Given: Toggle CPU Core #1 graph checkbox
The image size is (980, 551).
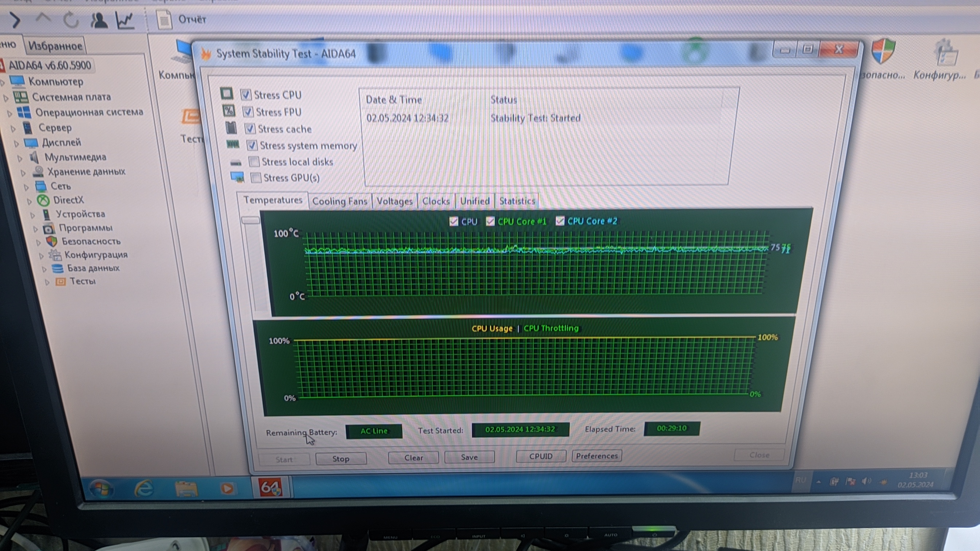Looking at the screenshot, I should click(x=490, y=221).
